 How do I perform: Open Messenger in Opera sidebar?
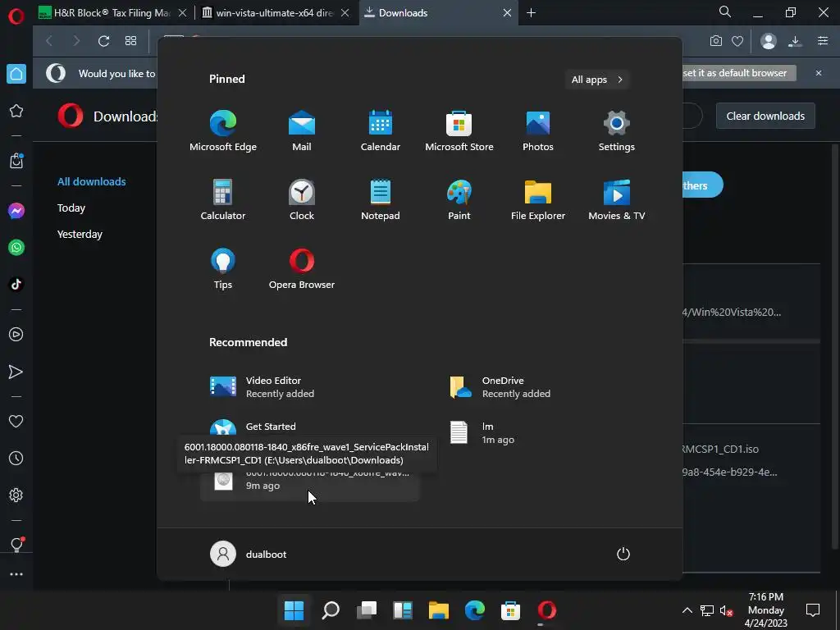tap(16, 211)
